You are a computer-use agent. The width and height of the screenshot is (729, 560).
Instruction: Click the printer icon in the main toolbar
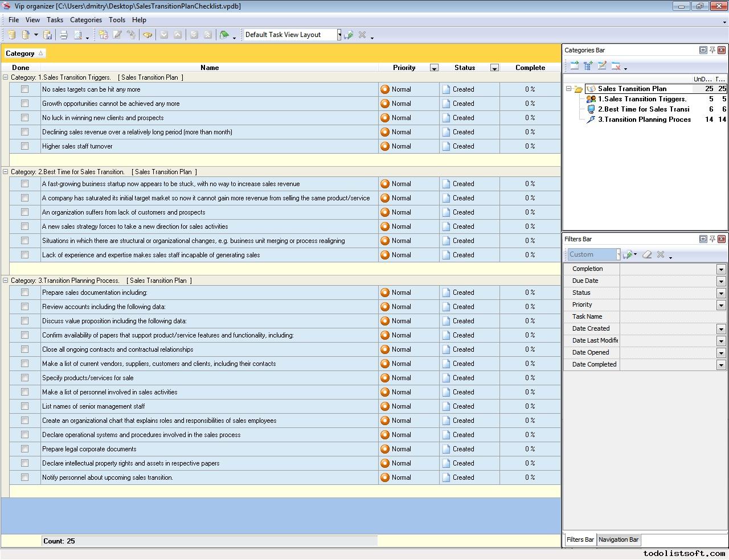pyautogui.click(x=64, y=35)
